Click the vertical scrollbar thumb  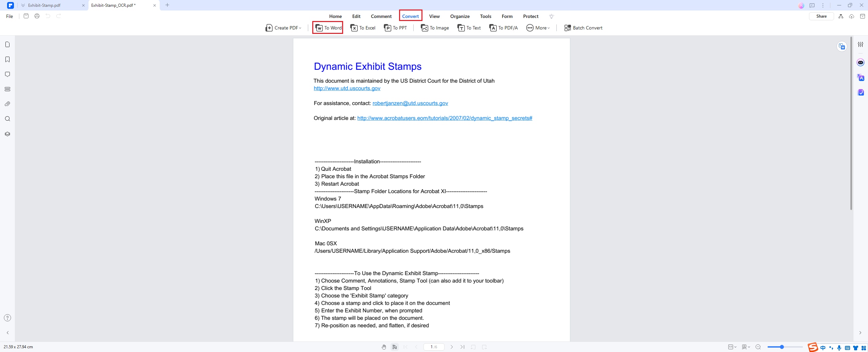click(x=851, y=124)
